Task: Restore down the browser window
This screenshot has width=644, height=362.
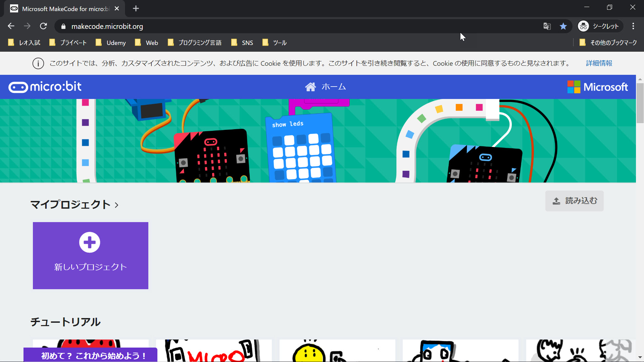Action: coord(609,7)
